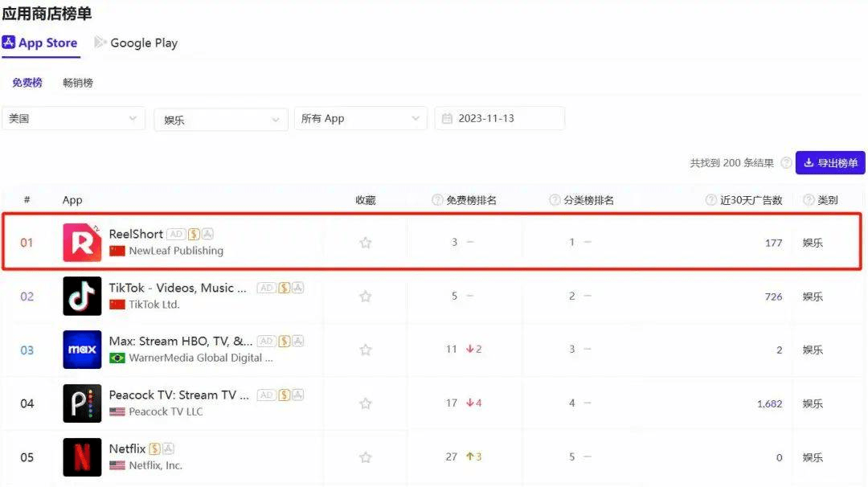Click the ReelShort app name link
Image resolution: width=868 pixels, height=487 pixels.
point(136,234)
